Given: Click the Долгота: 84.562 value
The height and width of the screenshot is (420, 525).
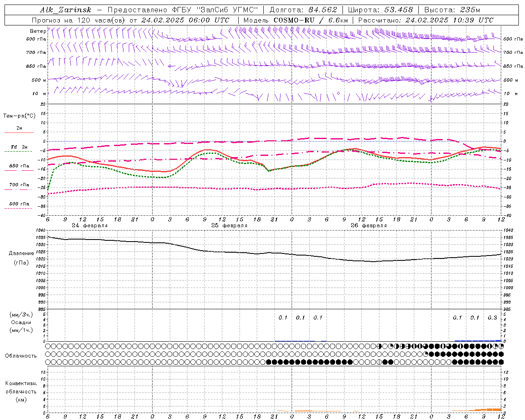Looking at the screenshot, I should point(303,10).
